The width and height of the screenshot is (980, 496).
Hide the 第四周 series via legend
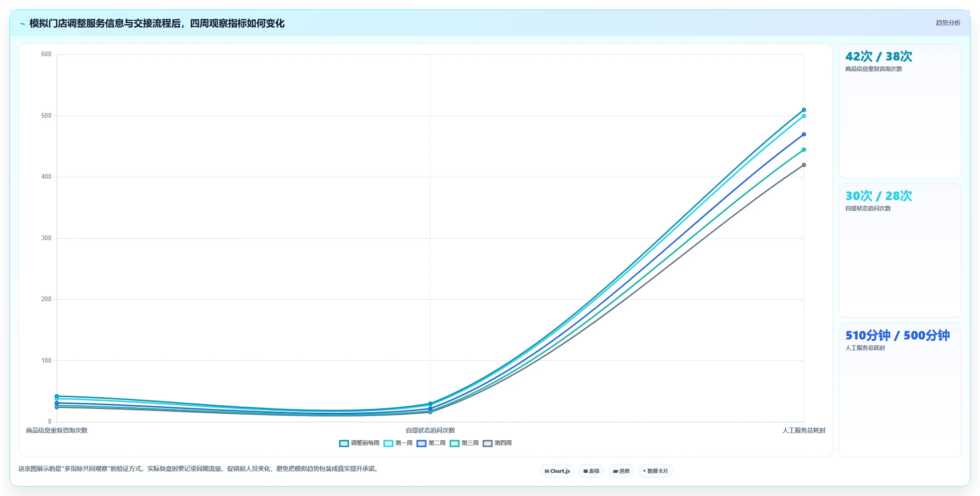tap(497, 443)
